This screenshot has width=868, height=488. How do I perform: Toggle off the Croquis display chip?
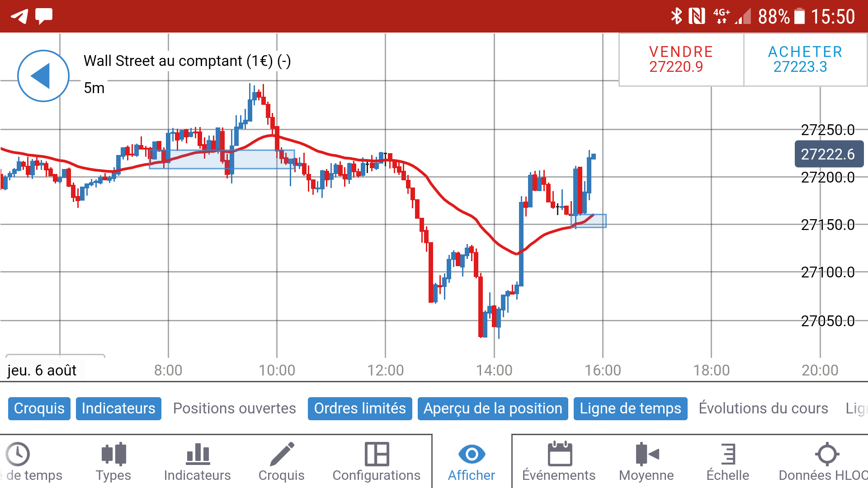coord(39,408)
